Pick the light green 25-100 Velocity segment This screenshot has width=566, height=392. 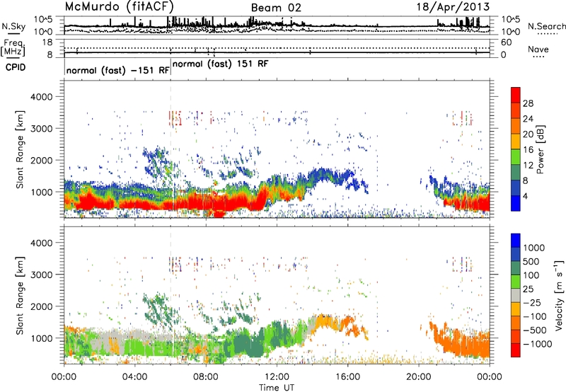click(516, 282)
